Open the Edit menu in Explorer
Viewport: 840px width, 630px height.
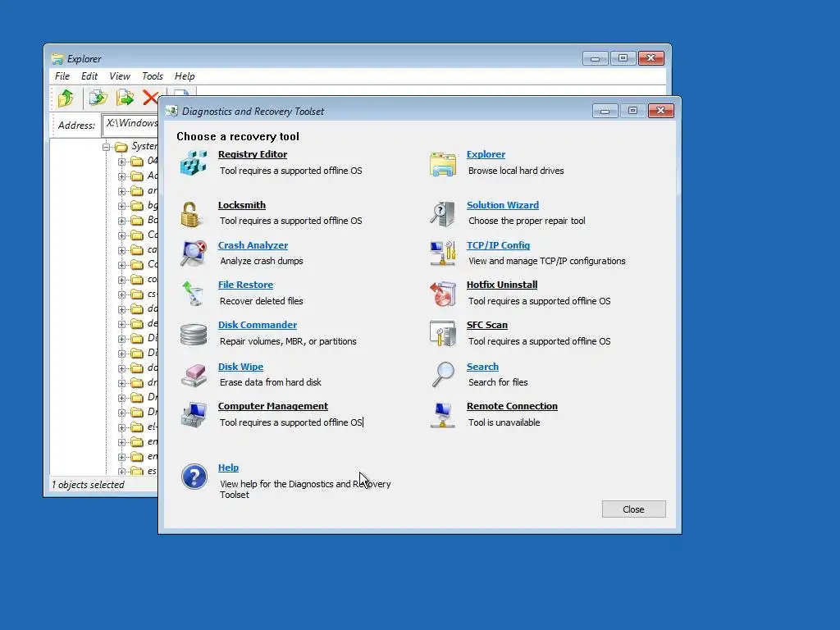point(89,76)
